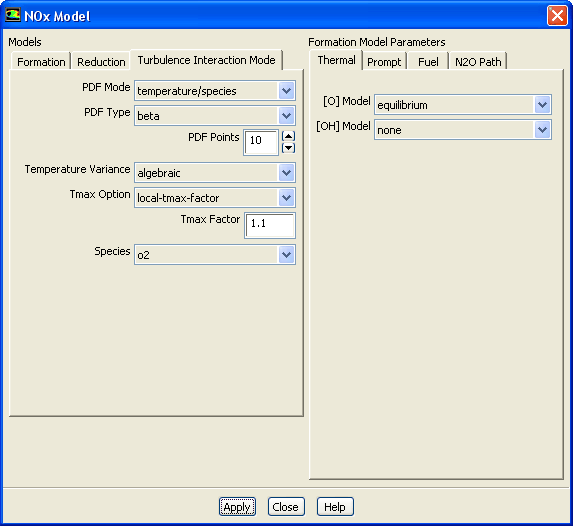Switch to the Formation tab
This screenshot has width=573, height=526.
pos(41,61)
